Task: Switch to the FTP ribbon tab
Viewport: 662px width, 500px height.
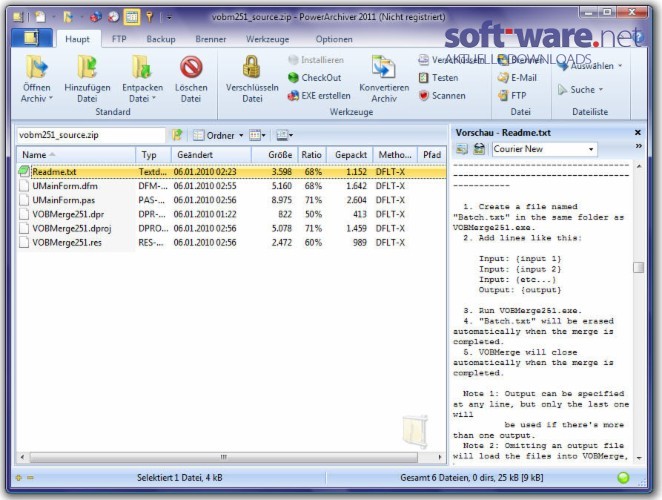Action: click(x=119, y=39)
